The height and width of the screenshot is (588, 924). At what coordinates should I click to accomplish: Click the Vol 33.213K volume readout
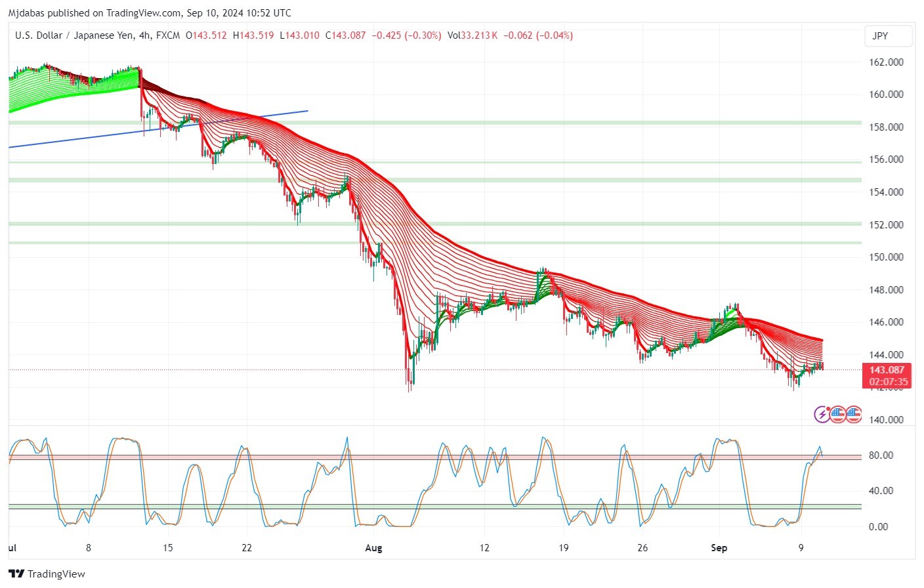pyautogui.click(x=472, y=35)
